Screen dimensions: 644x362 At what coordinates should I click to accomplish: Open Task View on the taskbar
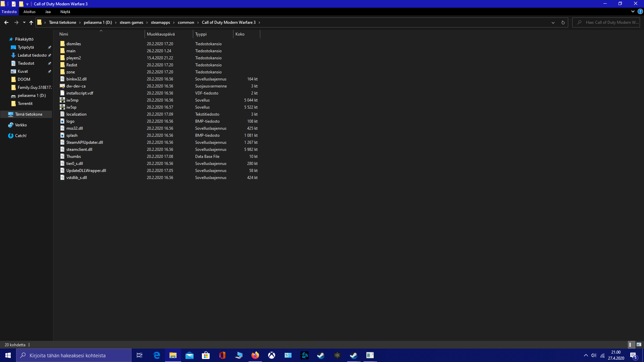(x=140, y=355)
